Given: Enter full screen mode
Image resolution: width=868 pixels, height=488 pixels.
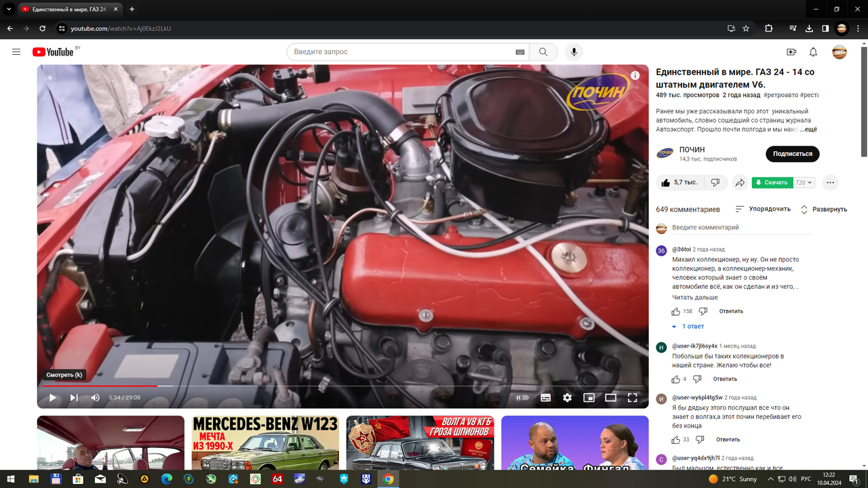Looking at the screenshot, I should 632,398.
